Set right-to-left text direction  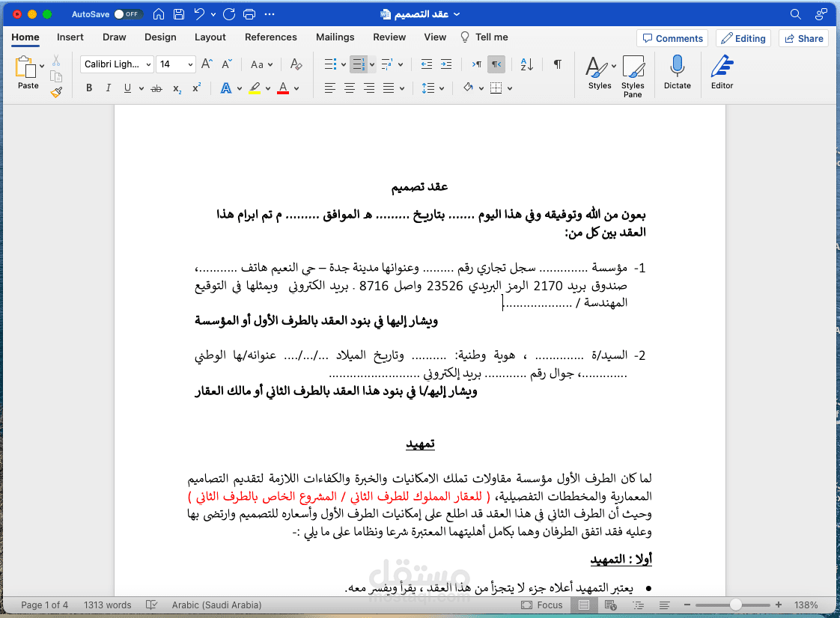(x=496, y=64)
